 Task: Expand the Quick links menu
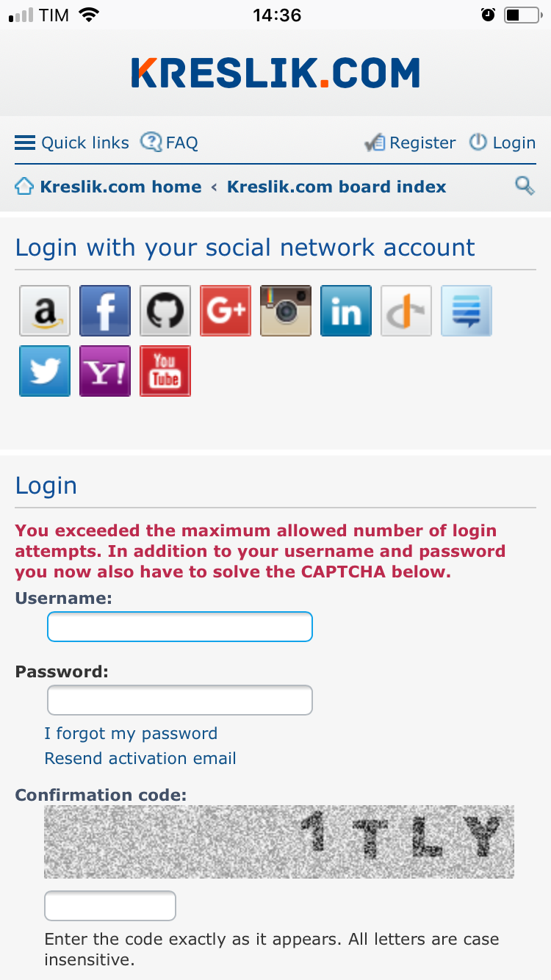[x=72, y=143]
